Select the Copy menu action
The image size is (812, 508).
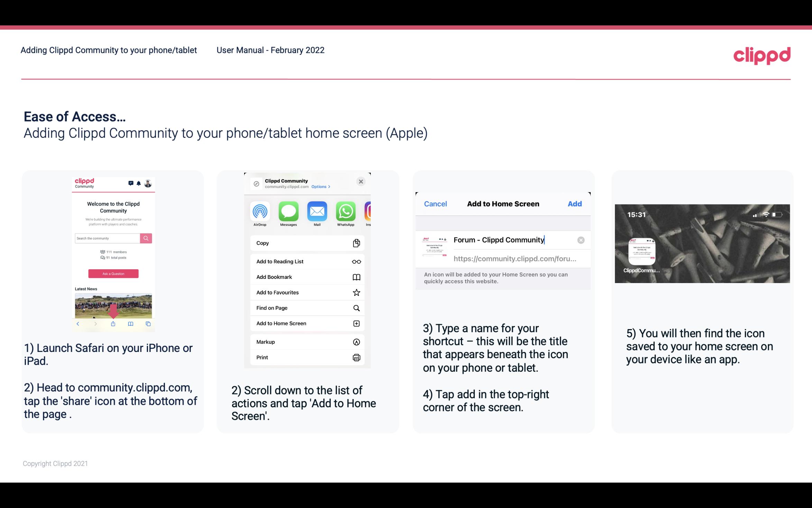tap(307, 242)
